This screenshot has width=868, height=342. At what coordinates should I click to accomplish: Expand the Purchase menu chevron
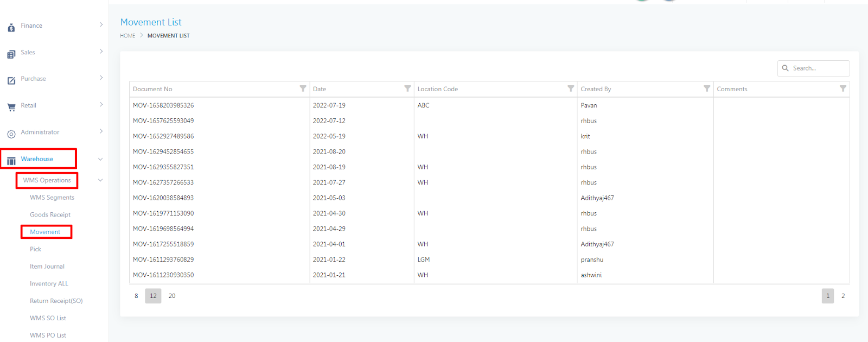point(101,78)
